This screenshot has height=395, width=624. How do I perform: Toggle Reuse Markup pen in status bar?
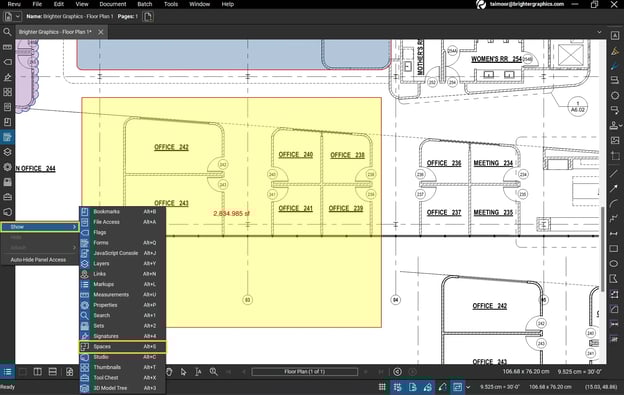[x=443, y=387]
